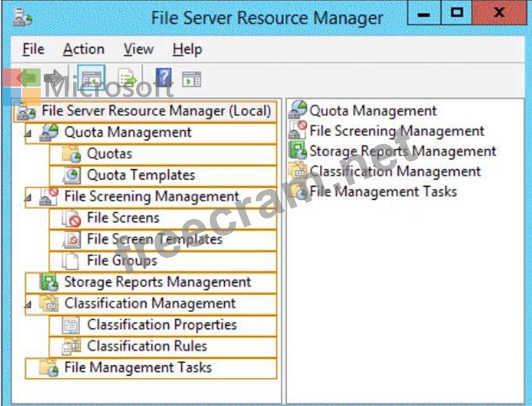Select File Management Tasks text in right pane

click(383, 192)
